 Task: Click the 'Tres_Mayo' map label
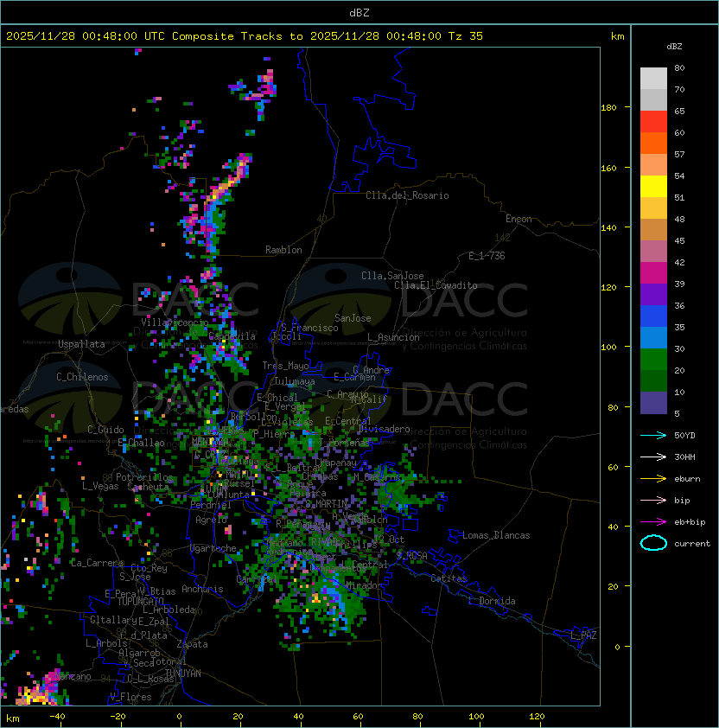(x=285, y=366)
